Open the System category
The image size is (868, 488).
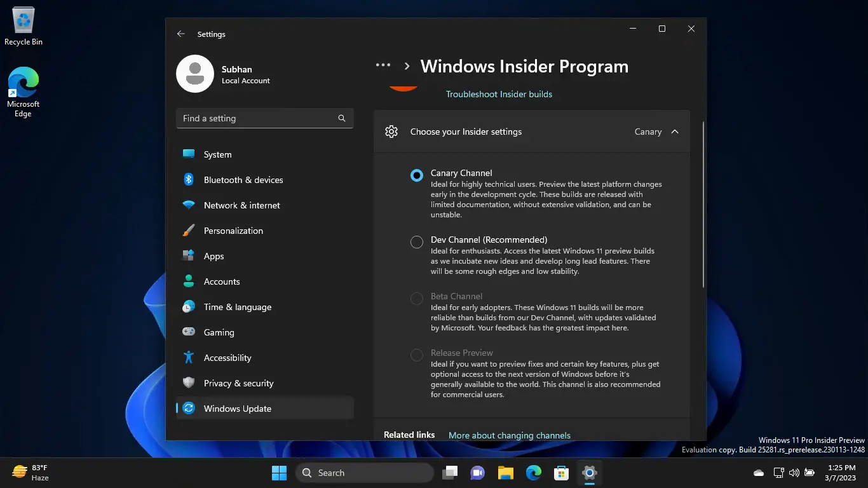tap(265, 154)
